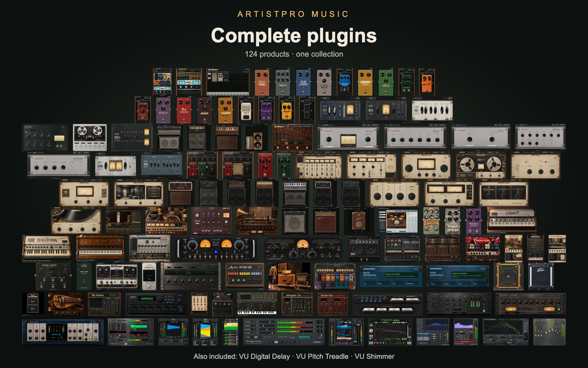Image resolution: width=588 pixels, height=368 pixels.
Task: Open the Mystery Rhythm King drum machine
Action: pos(245,276)
